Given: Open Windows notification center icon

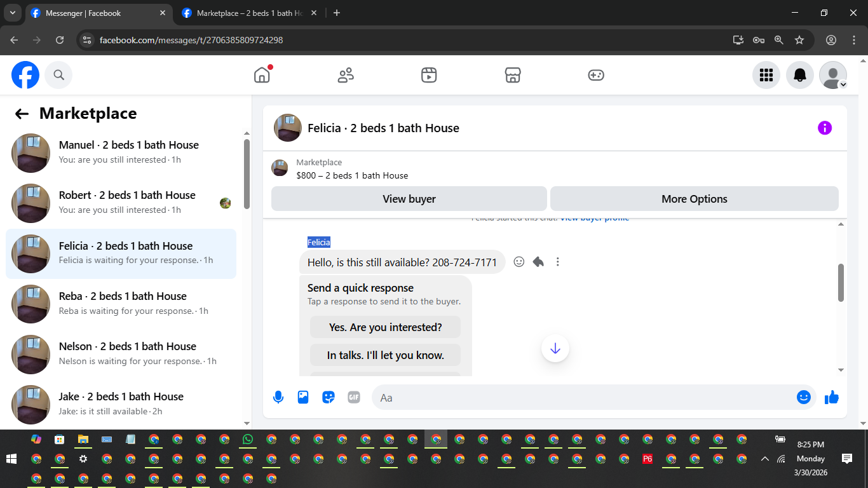Looking at the screenshot, I should click(x=847, y=458).
